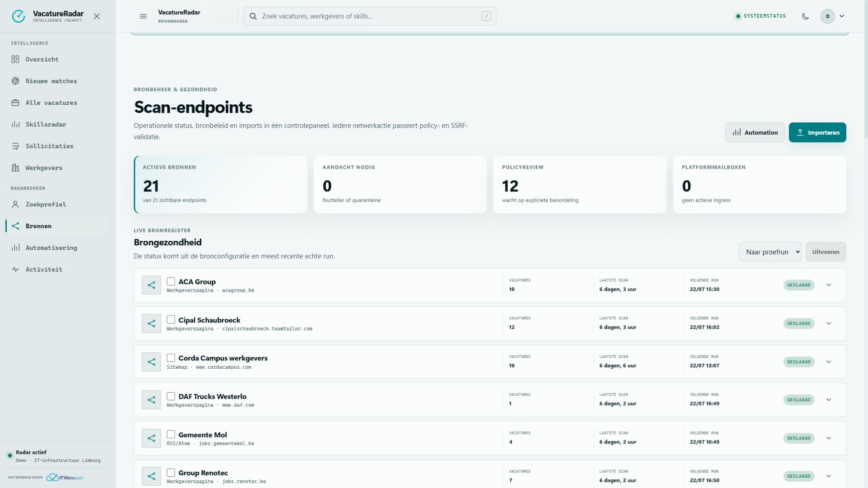
Task: Click the 22/07 15:30 next run value
Action: [x=705, y=289]
